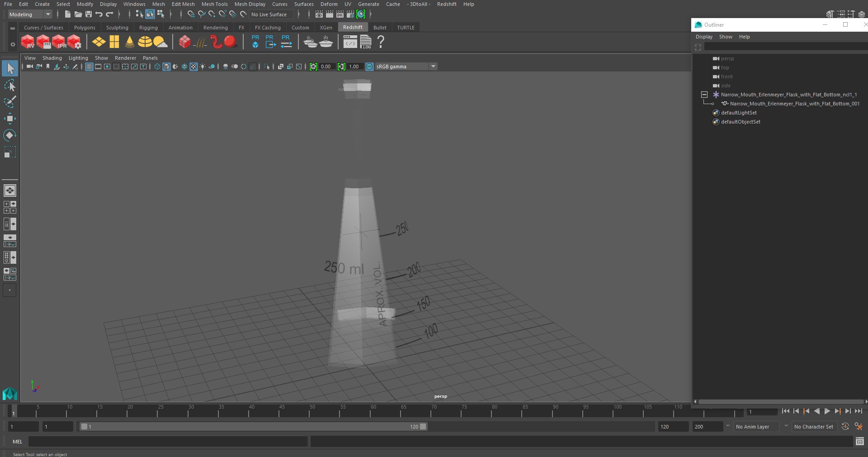Screen dimensions: 868x457
Task: Go to end of playback range
Action: coord(859,411)
